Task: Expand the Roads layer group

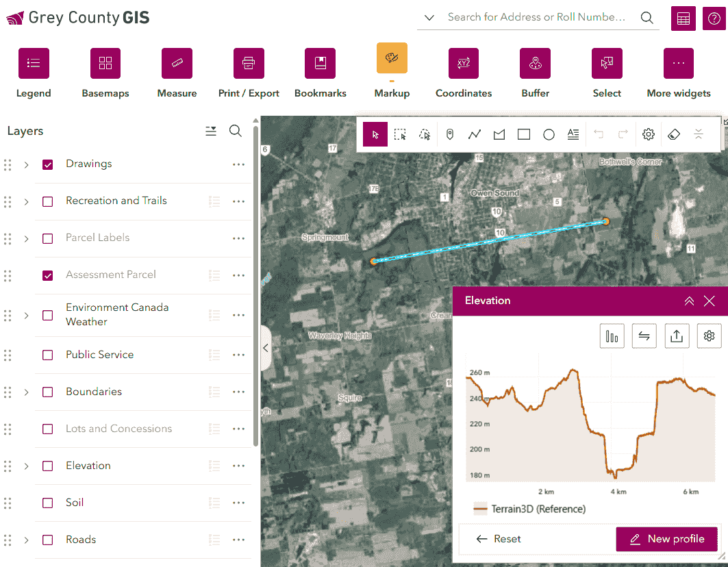Action: point(27,540)
